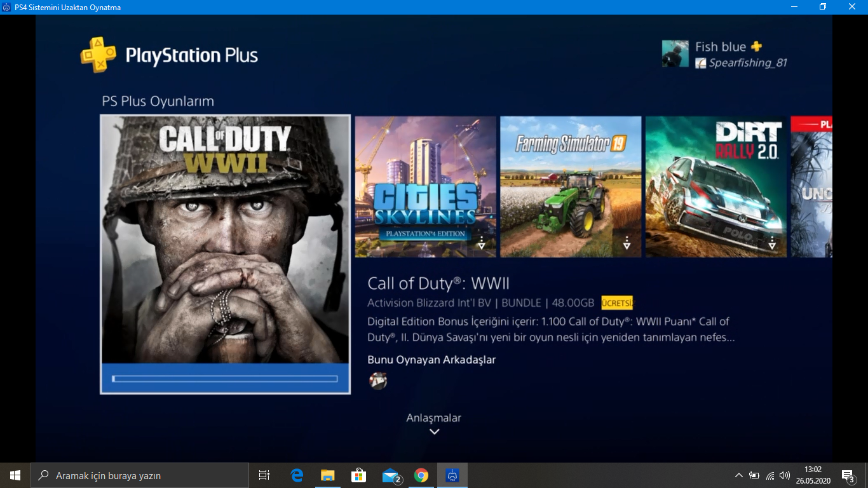Open options icon on Cities Skylines tile
The width and height of the screenshot is (868, 488).
pos(482,243)
